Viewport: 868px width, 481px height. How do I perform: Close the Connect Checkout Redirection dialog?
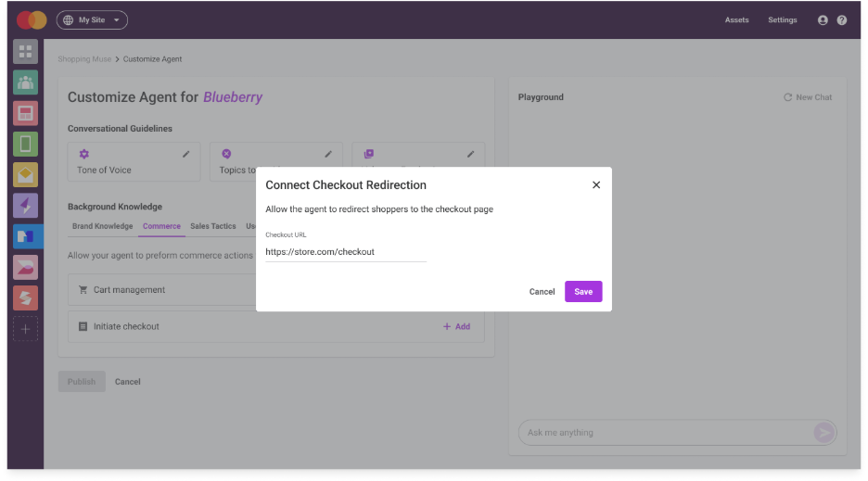595,184
